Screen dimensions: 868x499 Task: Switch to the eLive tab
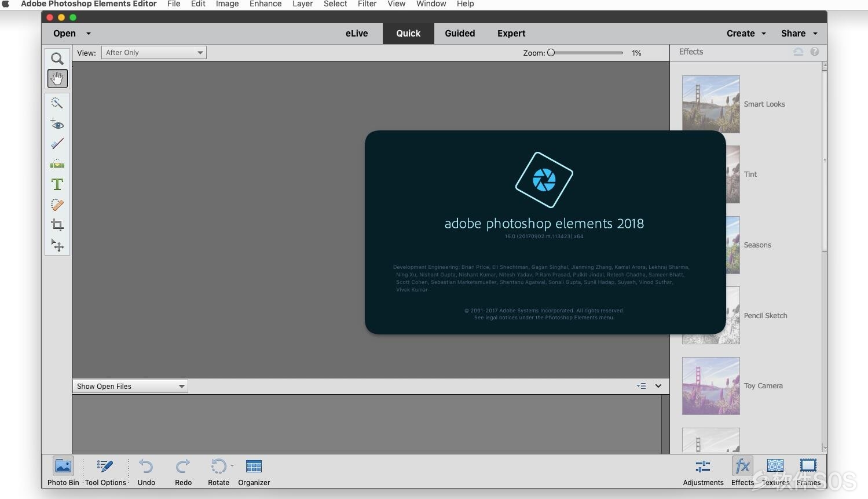pos(357,34)
